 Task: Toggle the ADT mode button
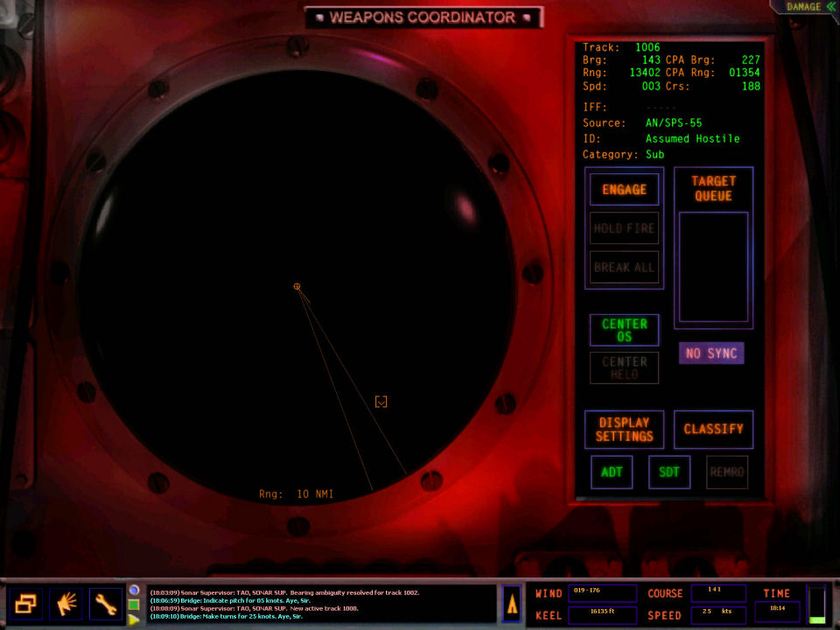(612, 472)
